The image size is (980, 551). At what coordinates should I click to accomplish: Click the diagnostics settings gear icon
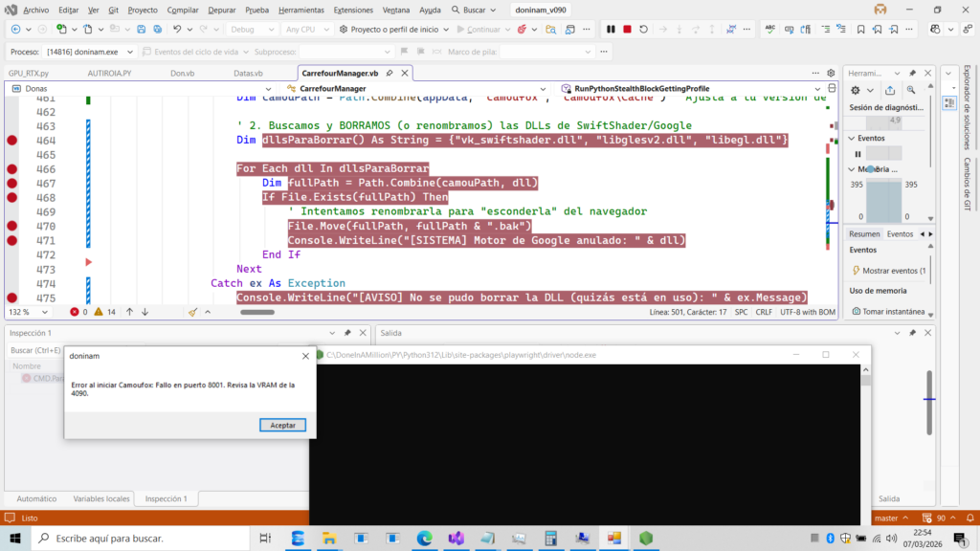[x=856, y=90]
